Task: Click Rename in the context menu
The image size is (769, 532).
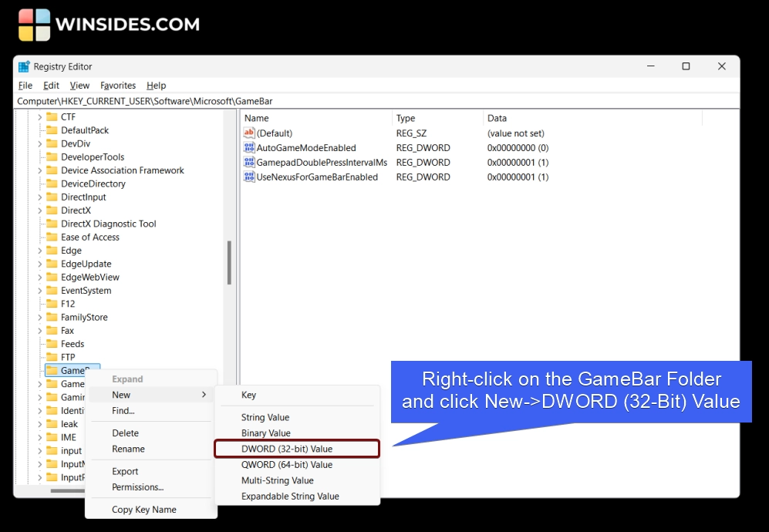Action: click(151, 449)
